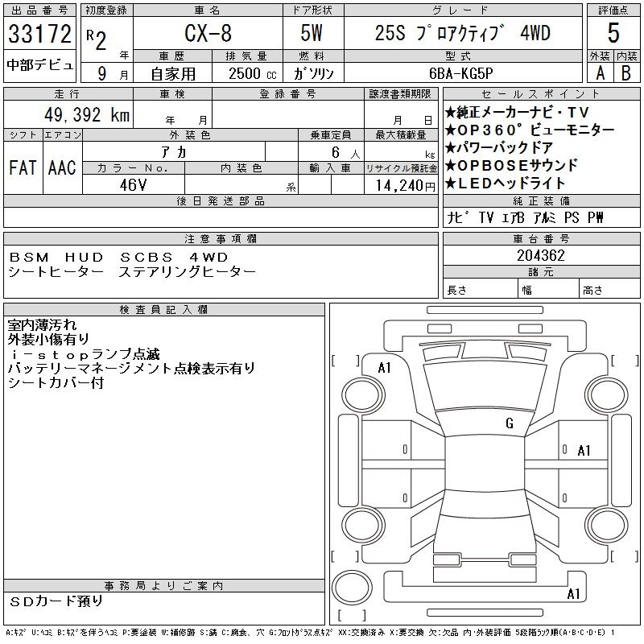The image size is (644, 644).
Task: Click sales point OPBOSEサウンド
Action: coord(512,165)
